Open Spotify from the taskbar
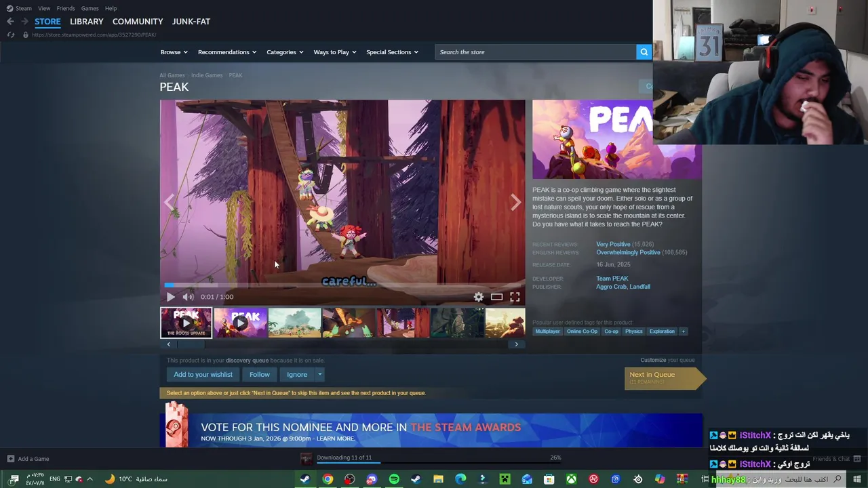The height and width of the screenshot is (488, 868). coord(394,479)
